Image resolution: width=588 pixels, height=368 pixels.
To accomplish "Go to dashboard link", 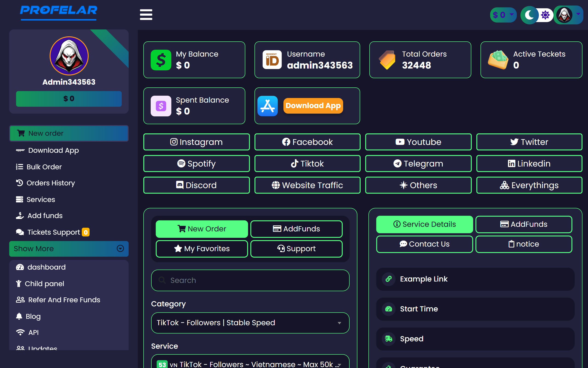I will point(41,267).
